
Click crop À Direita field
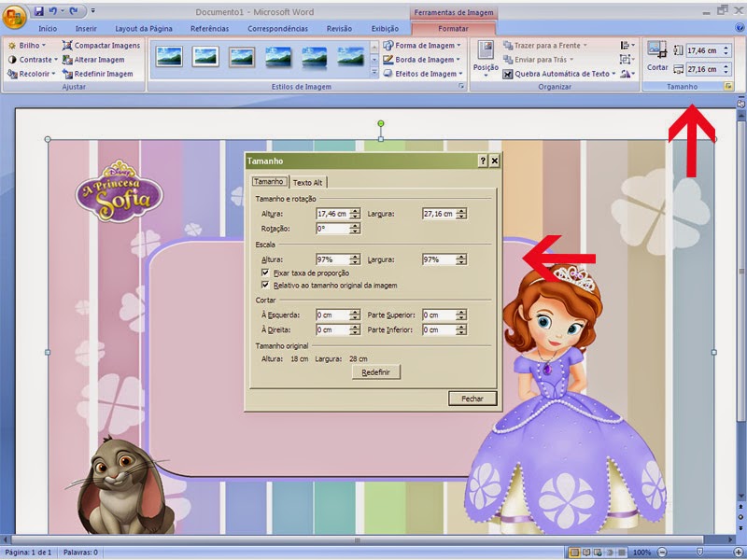pos(332,329)
